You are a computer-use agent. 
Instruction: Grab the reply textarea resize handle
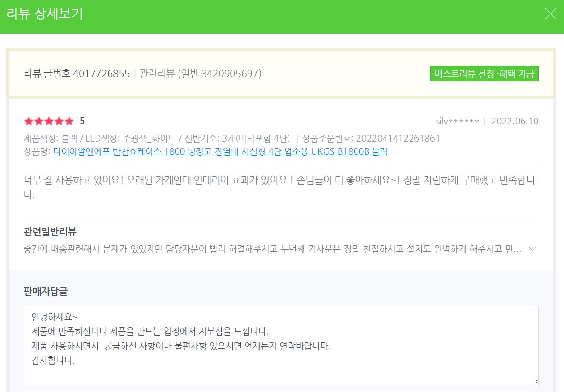(x=535, y=381)
